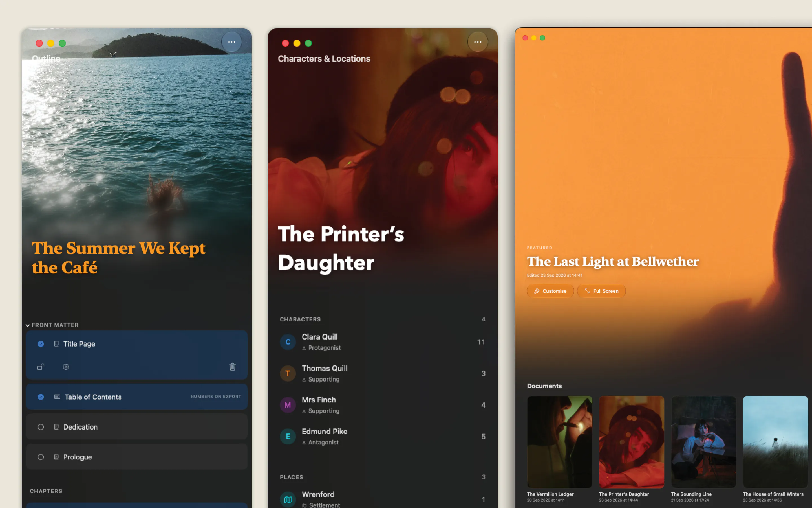The width and height of the screenshot is (812, 508).
Task: Click the Chapters section header
Action: tap(46, 491)
